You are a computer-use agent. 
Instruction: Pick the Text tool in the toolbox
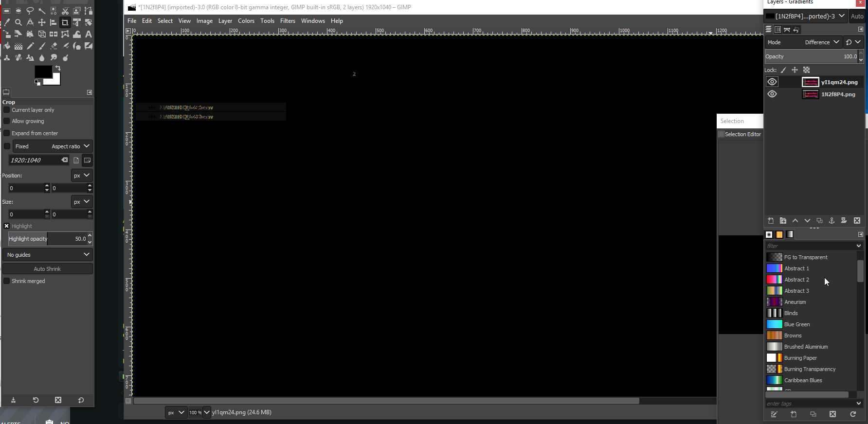coord(89,34)
